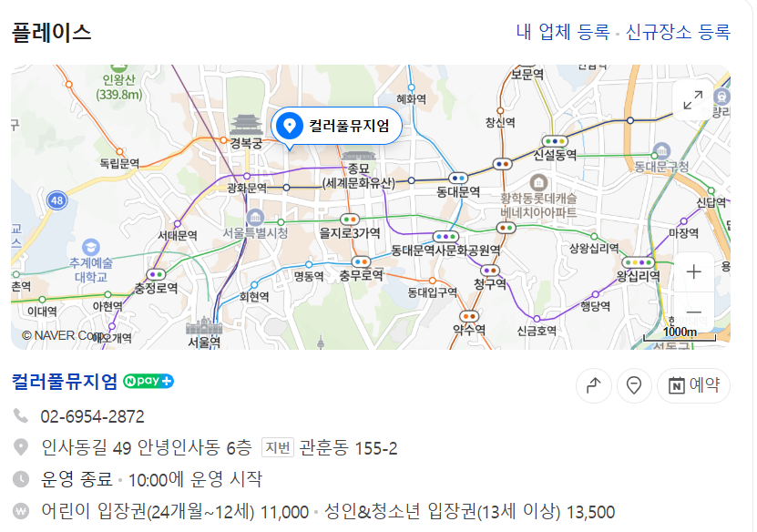Expand the map to full screen
Image resolution: width=757 pixels, height=532 pixels.
(693, 100)
